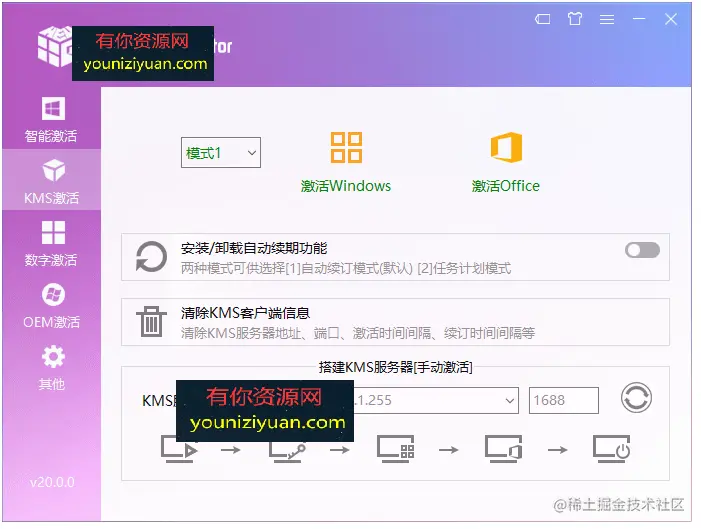Click the 激活Office green label
Image resolution: width=701 pixels, height=529 pixels.
point(506,186)
